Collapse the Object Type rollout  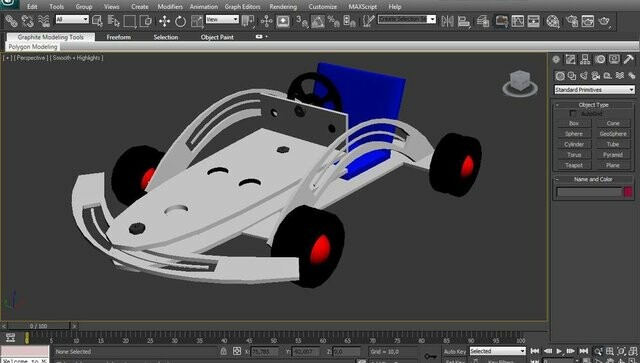[593, 105]
